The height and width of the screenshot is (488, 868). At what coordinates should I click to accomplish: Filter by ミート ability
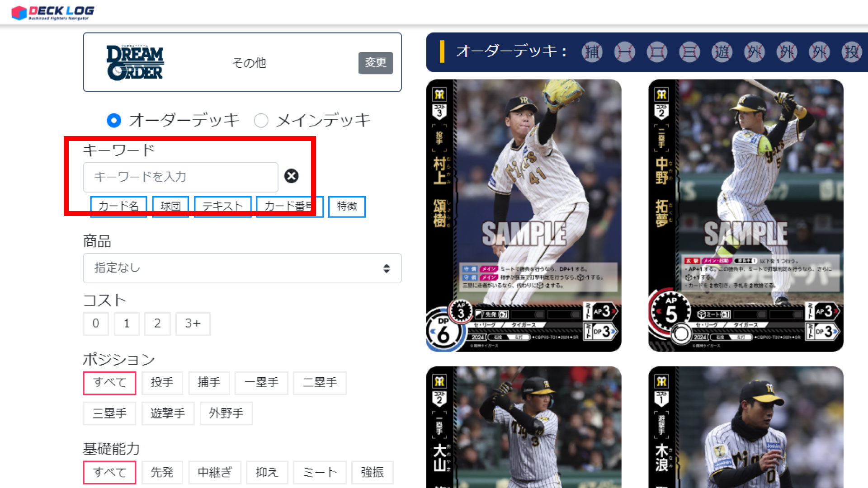[x=320, y=473]
